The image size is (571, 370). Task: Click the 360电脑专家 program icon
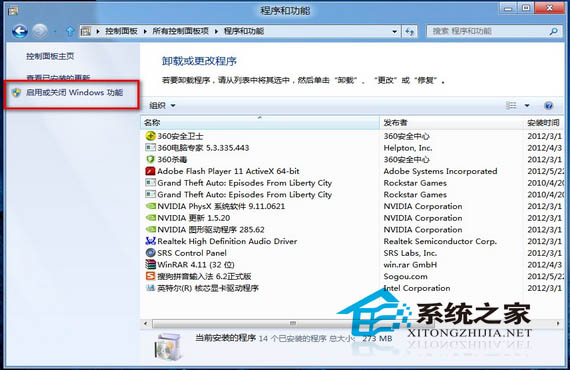150,147
